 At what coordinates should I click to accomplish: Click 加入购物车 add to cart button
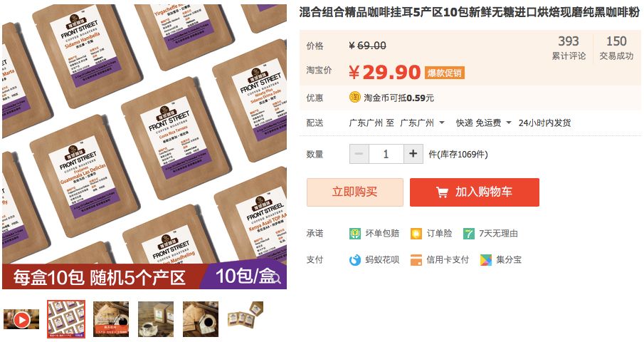click(475, 192)
